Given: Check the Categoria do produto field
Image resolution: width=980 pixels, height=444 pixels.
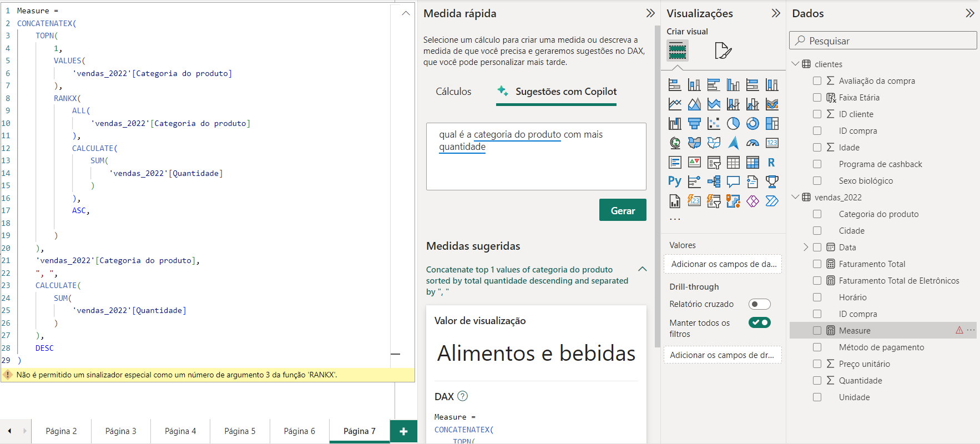Looking at the screenshot, I should [x=817, y=214].
